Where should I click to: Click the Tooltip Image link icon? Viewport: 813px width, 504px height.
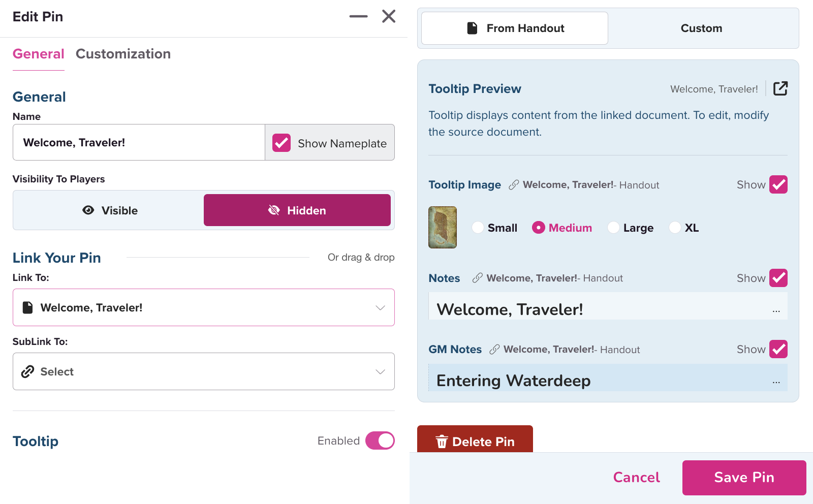pos(514,185)
